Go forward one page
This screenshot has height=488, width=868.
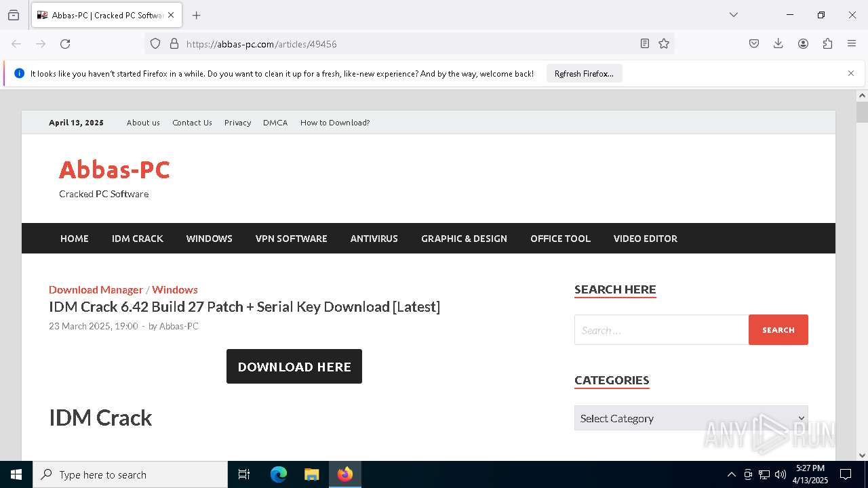(41, 43)
